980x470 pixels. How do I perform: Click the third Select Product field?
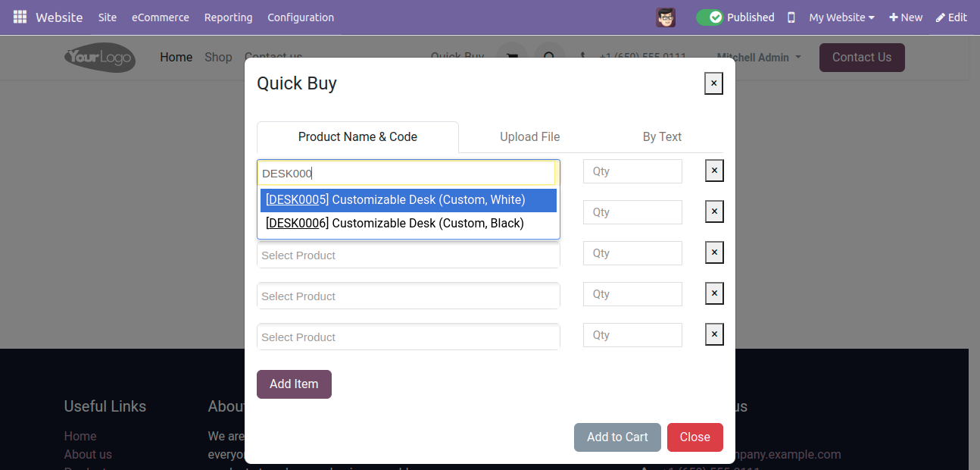408,255
